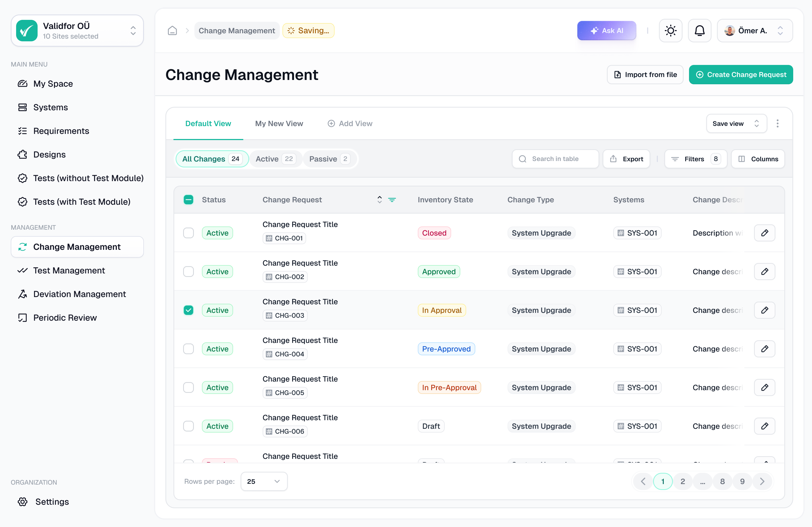Open the Save view dropdown

tap(736, 123)
